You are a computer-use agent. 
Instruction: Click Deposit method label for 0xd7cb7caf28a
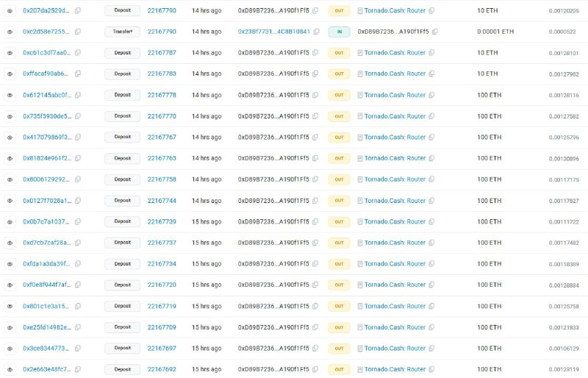(x=122, y=243)
